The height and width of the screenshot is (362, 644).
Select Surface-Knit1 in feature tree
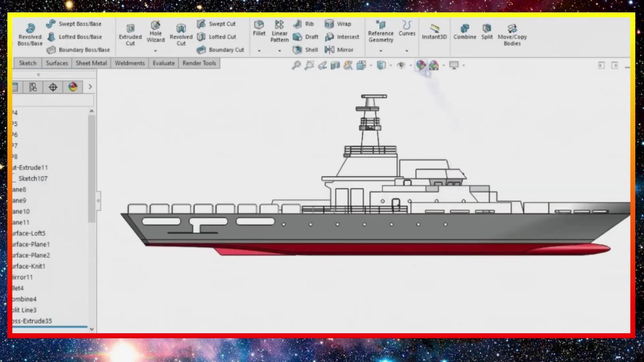pyautogui.click(x=29, y=266)
